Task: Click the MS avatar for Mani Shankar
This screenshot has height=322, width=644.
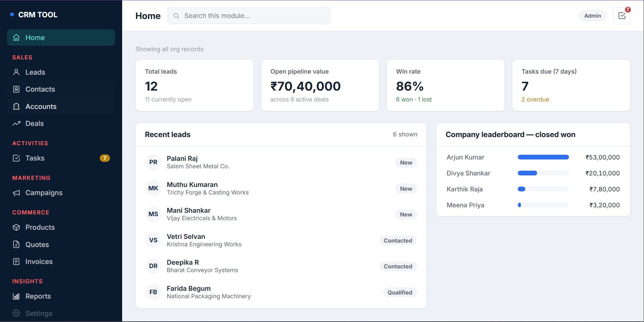Action: tap(153, 214)
